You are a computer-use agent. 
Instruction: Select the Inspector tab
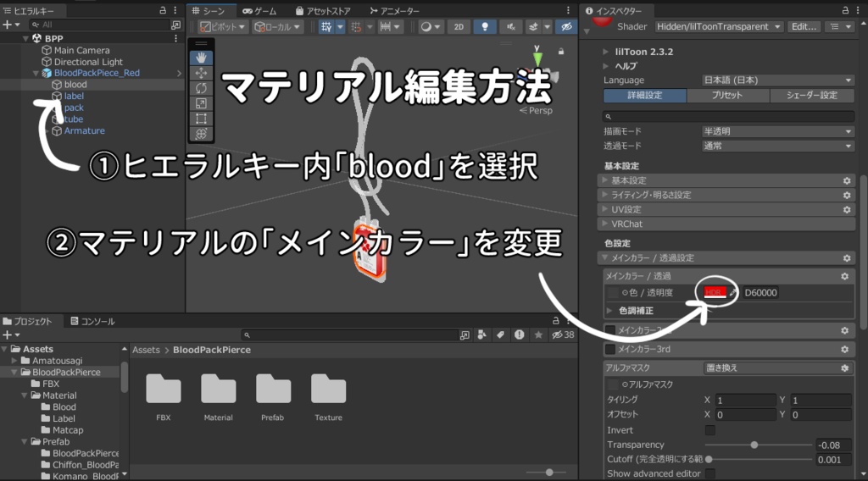614,10
